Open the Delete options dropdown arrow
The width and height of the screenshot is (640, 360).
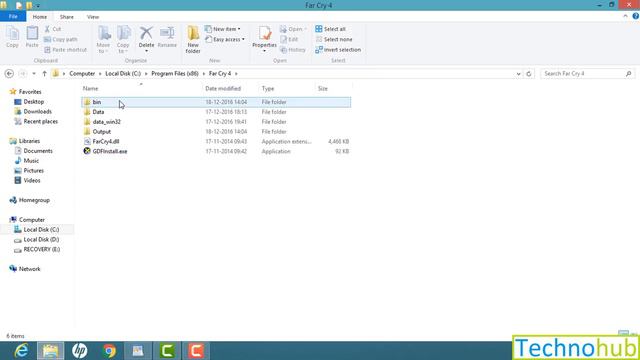(146, 51)
